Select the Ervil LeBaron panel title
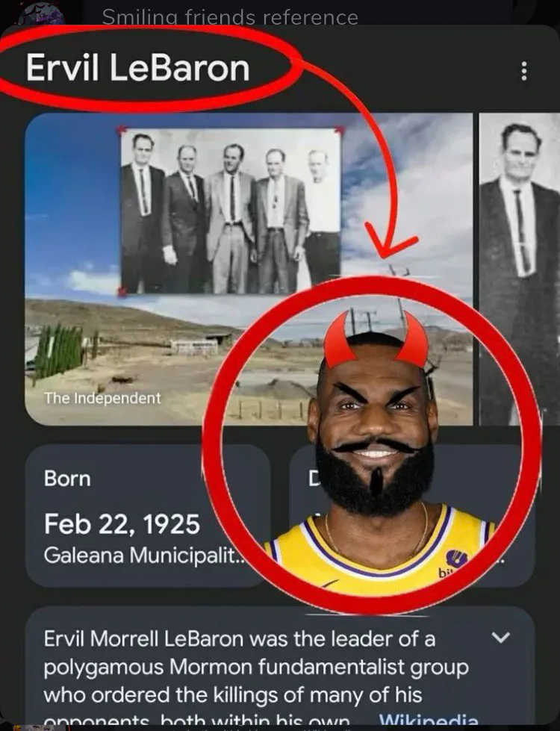The image size is (560, 731). point(137,68)
